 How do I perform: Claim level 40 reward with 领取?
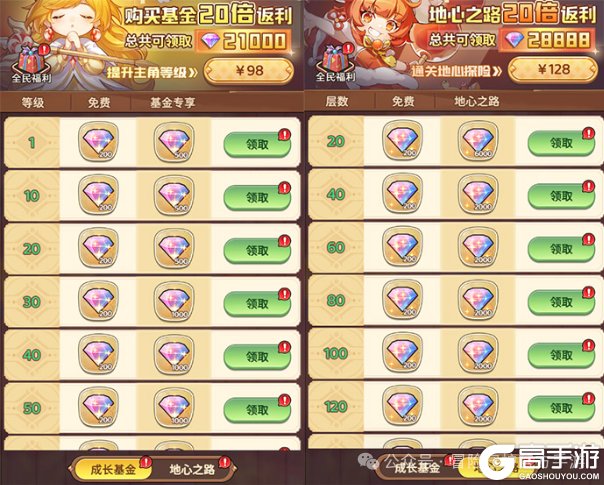(257, 357)
